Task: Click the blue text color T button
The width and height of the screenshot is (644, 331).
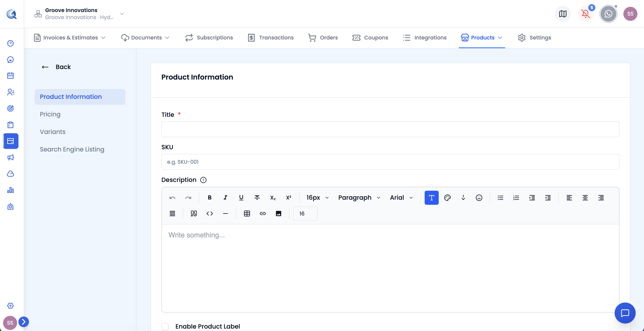Action: pyautogui.click(x=431, y=198)
